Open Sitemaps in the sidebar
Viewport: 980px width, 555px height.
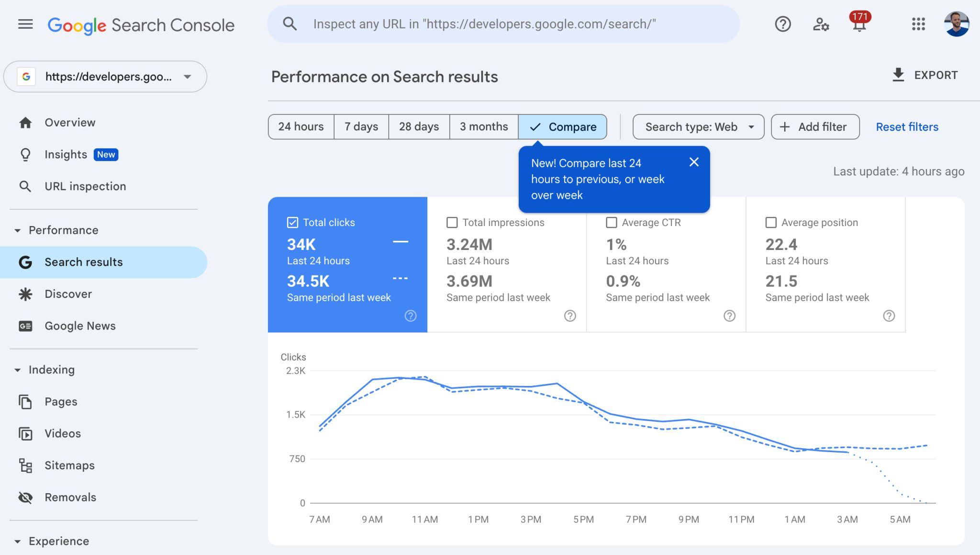pos(69,465)
